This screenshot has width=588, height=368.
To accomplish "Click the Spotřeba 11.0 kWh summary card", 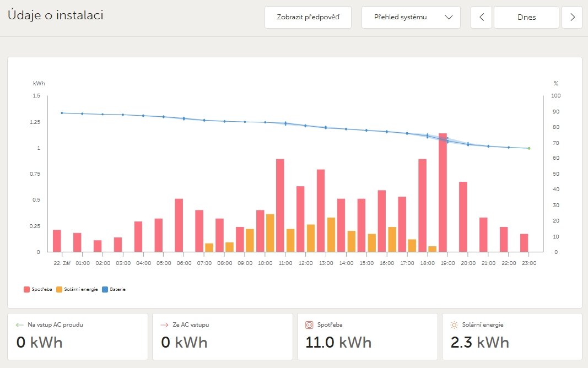I will (367, 336).
